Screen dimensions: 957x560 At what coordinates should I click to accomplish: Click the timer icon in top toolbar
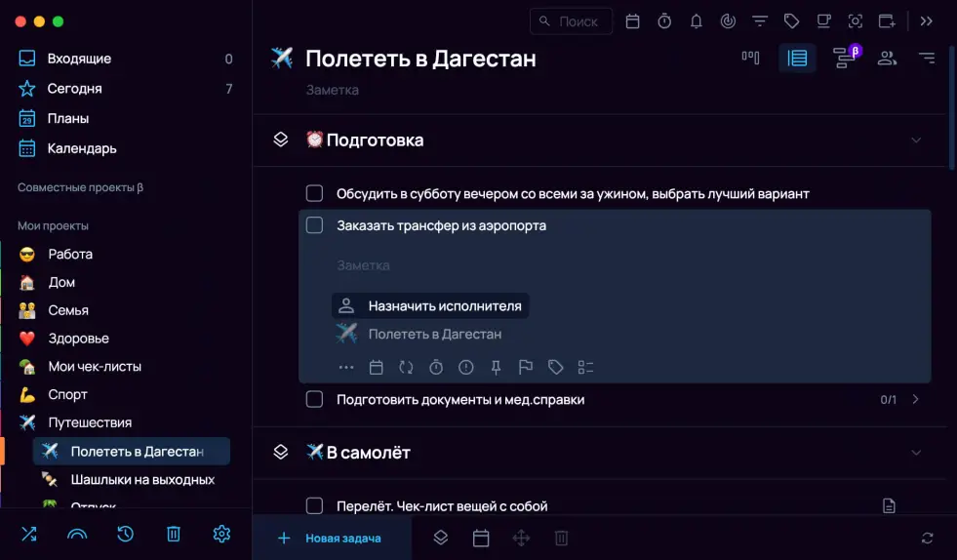664,20
